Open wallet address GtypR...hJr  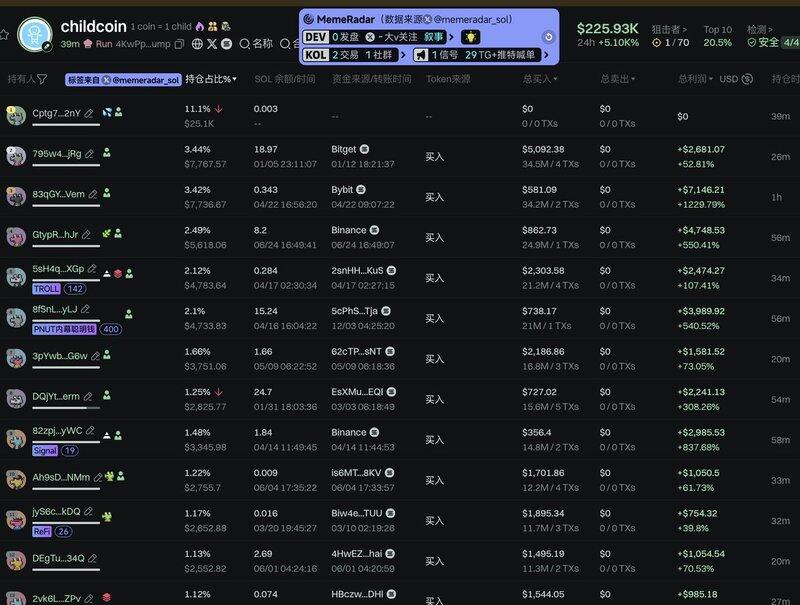(55, 234)
